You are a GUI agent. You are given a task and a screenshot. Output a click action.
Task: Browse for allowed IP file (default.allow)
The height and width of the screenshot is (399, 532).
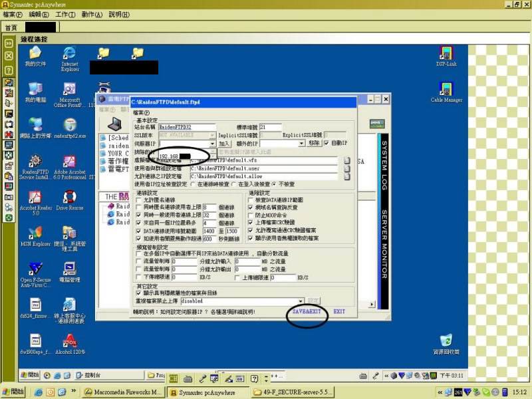[x=346, y=176]
